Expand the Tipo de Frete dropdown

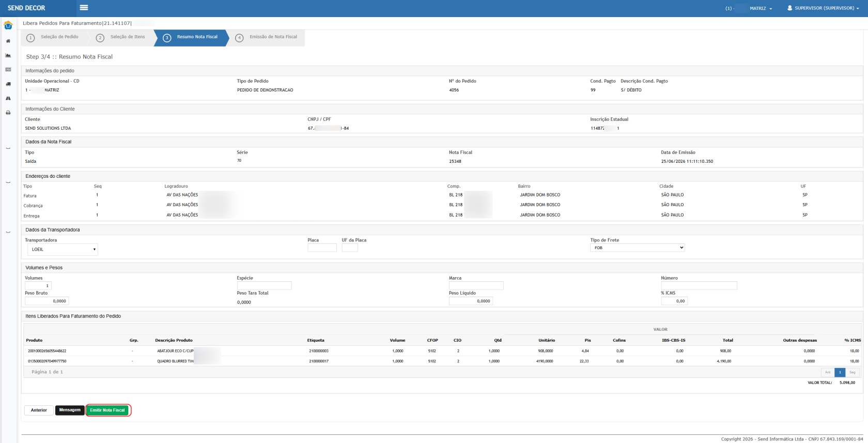coord(638,248)
